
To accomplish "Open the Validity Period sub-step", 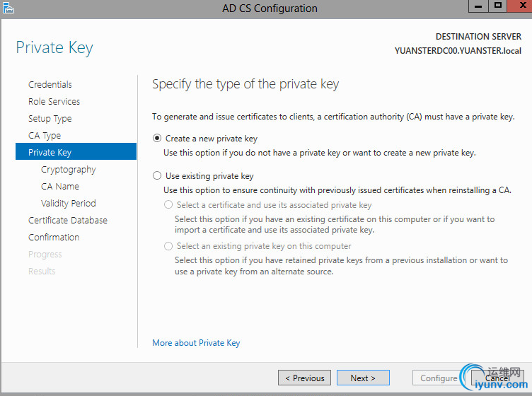I will (x=68, y=204).
